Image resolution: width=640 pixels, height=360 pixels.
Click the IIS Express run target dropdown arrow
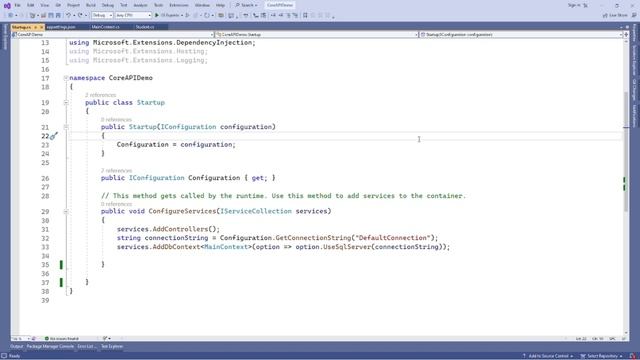click(x=182, y=15)
